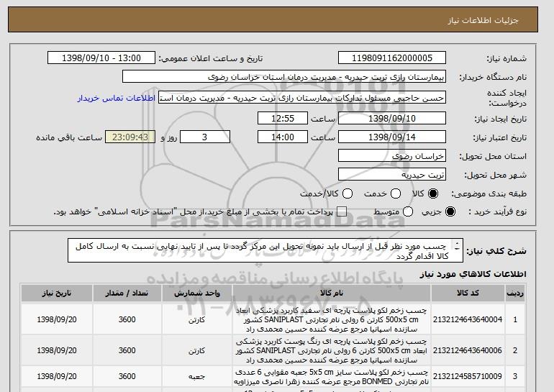Image resolution: width=554 pixels, height=392 pixels.
Task: Click the row 1 white SANIPLAST product description
Action: (332, 319)
